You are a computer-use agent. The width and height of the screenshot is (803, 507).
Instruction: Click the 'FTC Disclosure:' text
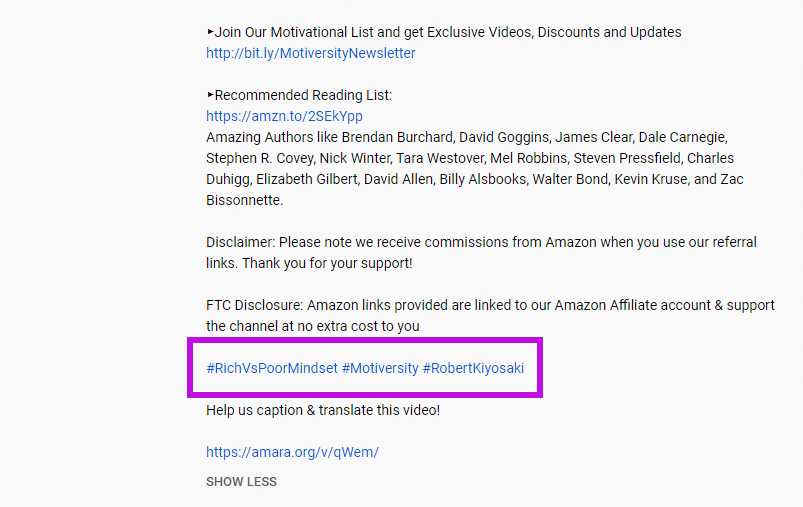click(254, 305)
